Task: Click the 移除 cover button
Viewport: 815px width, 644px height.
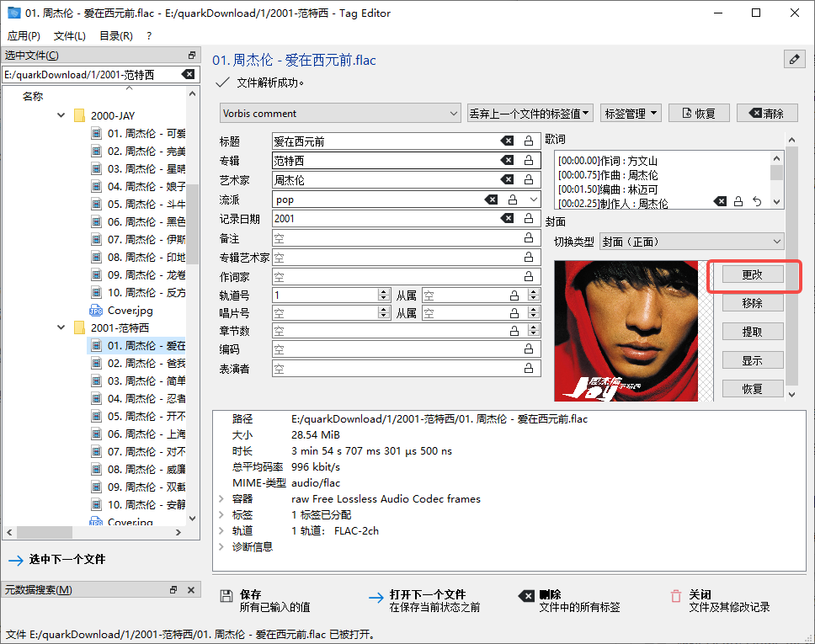Action: click(x=752, y=303)
